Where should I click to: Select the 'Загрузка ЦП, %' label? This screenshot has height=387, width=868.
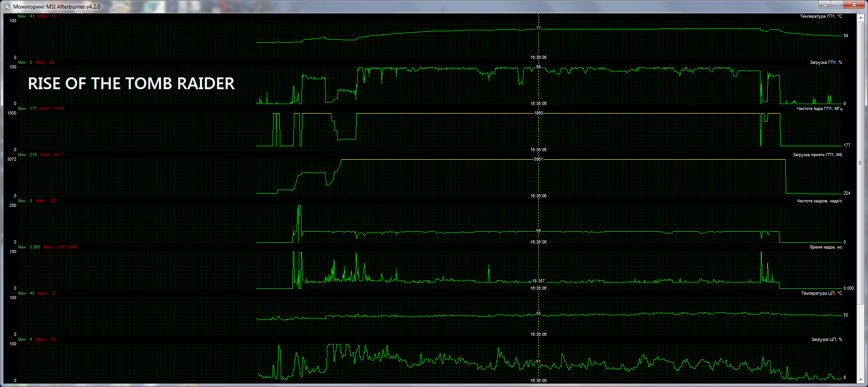826,339
